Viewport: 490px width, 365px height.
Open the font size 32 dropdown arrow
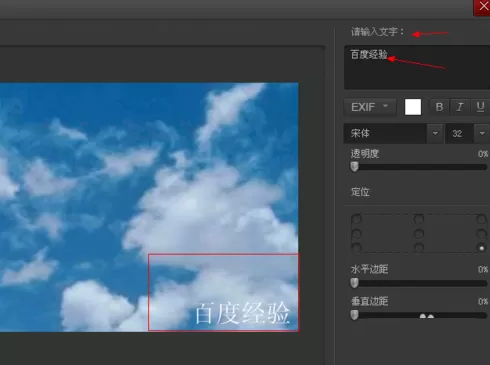coord(482,133)
